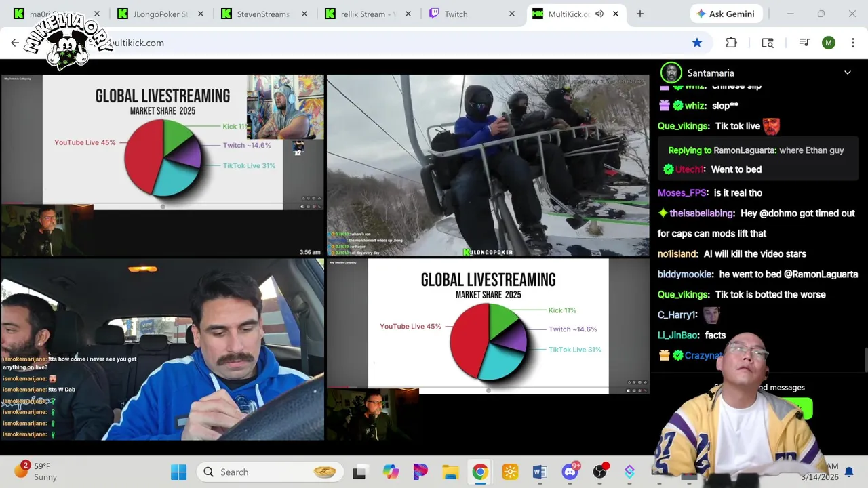
Task: Click the Chrome icon on the taskbar
Action: click(x=480, y=472)
